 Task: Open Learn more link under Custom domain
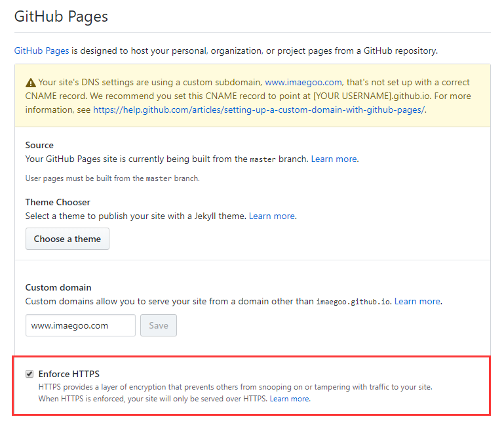[417, 301]
